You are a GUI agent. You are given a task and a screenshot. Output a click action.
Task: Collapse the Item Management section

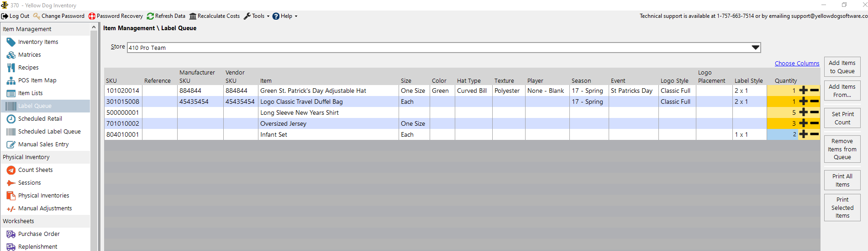94,27
